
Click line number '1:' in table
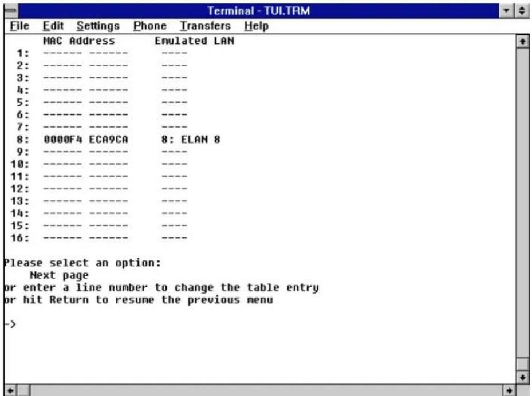pyautogui.click(x=23, y=53)
